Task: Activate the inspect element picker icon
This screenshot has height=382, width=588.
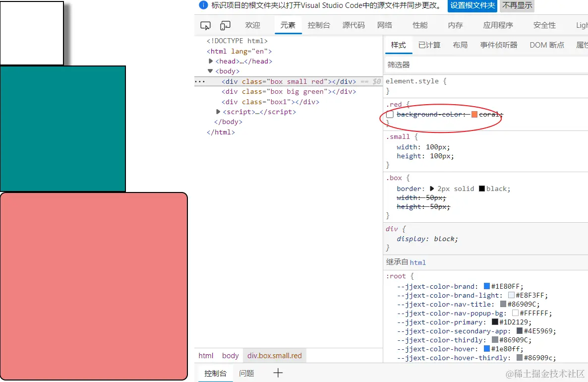Action: pyautogui.click(x=205, y=25)
